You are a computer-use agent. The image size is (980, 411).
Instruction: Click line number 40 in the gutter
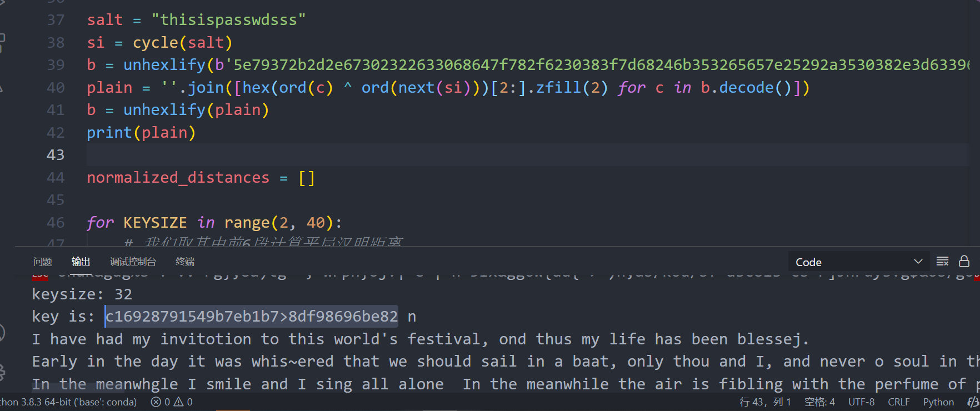click(56, 88)
